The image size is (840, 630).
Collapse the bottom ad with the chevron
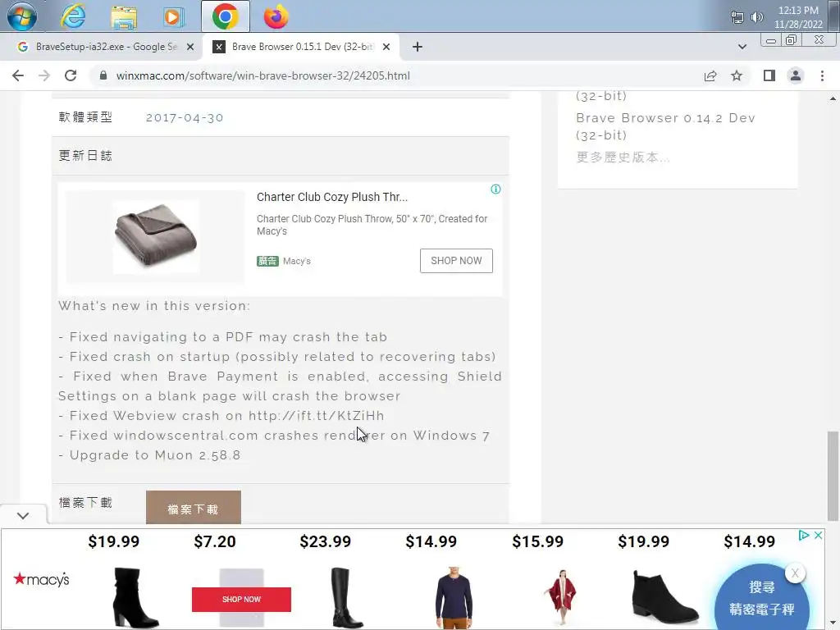coord(23,515)
